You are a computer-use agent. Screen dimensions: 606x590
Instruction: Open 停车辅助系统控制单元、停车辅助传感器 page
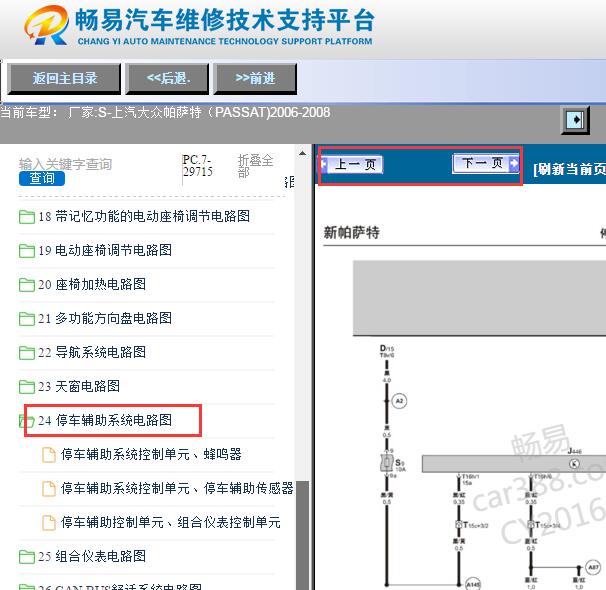[x=177, y=488]
